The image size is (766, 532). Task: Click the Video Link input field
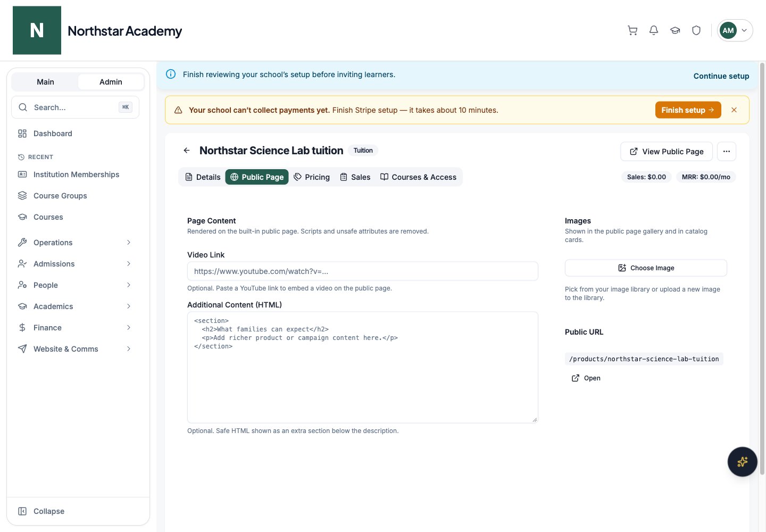tap(363, 271)
